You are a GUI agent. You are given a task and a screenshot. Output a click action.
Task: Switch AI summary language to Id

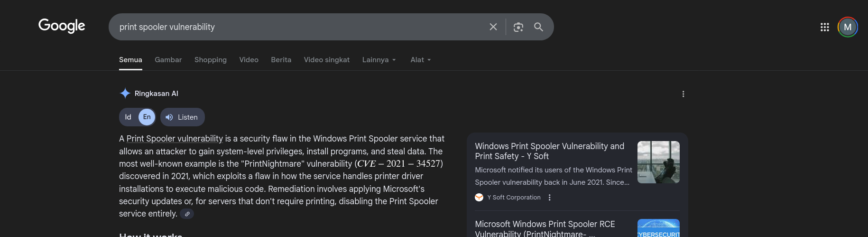tap(128, 117)
